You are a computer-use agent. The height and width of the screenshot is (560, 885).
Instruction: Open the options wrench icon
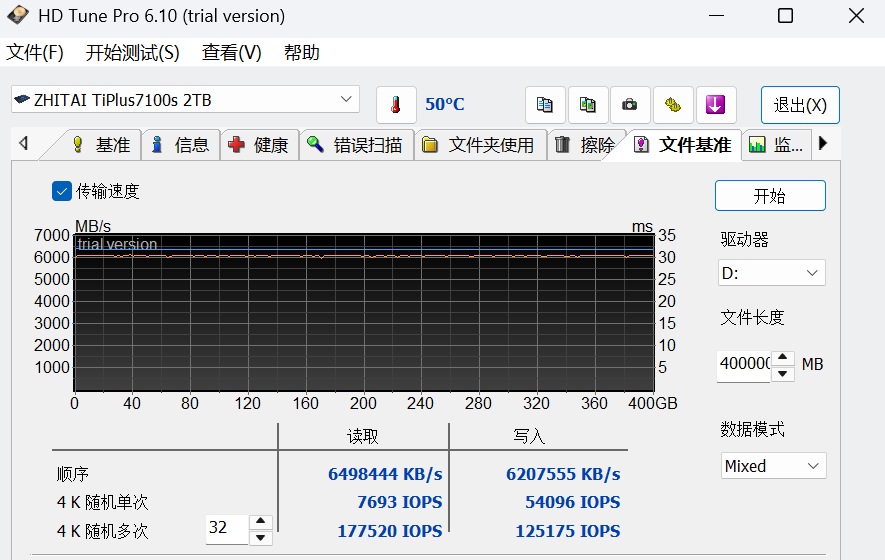click(673, 105)
